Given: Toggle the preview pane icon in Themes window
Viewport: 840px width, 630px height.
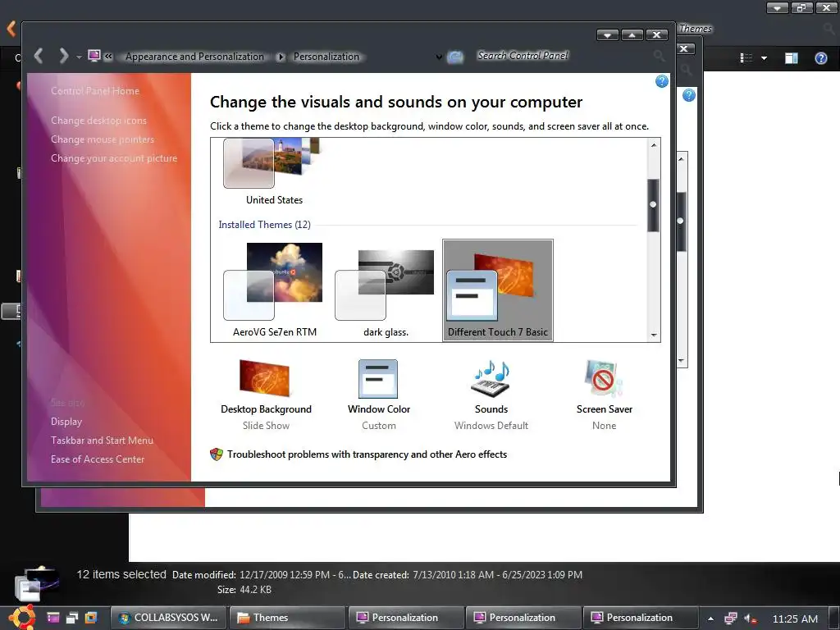Looking at the screenshot, I should coord(792,58).
